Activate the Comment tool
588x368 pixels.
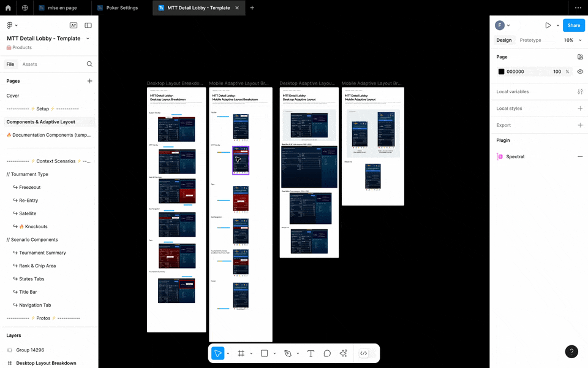[x=327, y=353]
